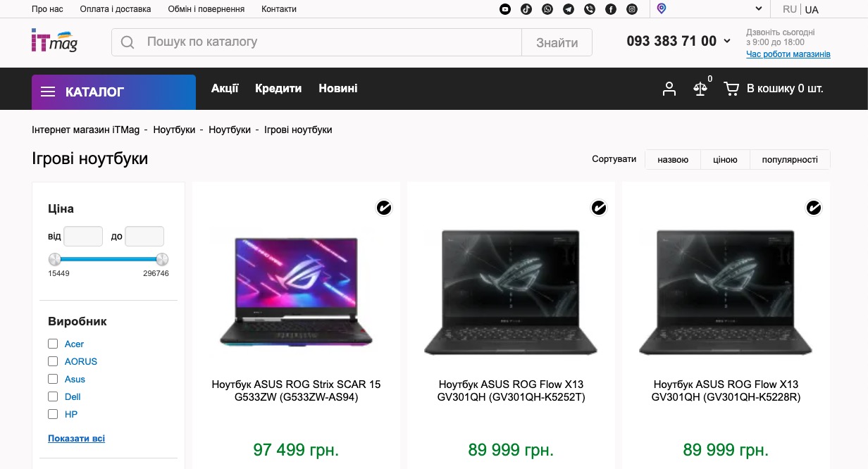Click the Instagram icon in top bar
This screenshot has height=469, width=868.
[x=632, y=9]
